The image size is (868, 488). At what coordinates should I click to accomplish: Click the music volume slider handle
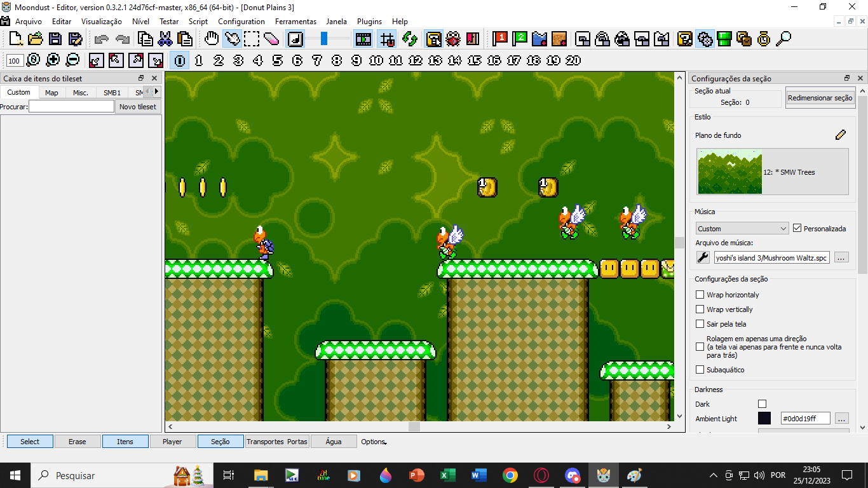coord(324,39)
